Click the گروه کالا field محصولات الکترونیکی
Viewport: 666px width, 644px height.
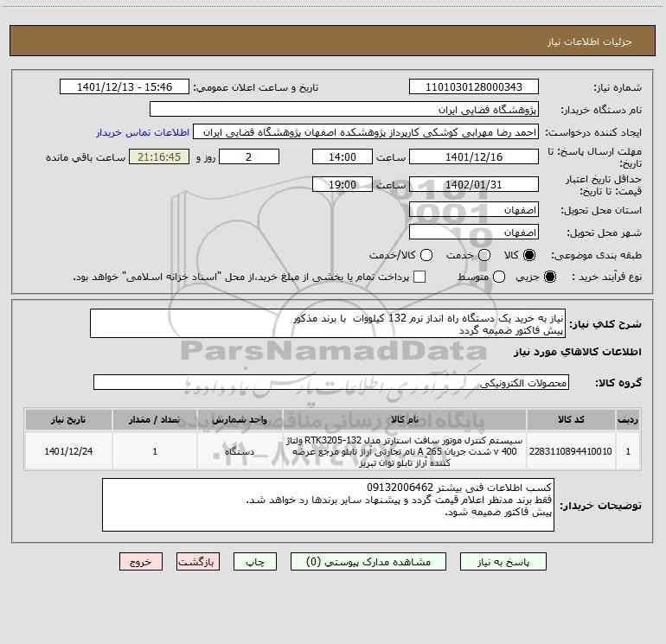(x=331, y=382)
